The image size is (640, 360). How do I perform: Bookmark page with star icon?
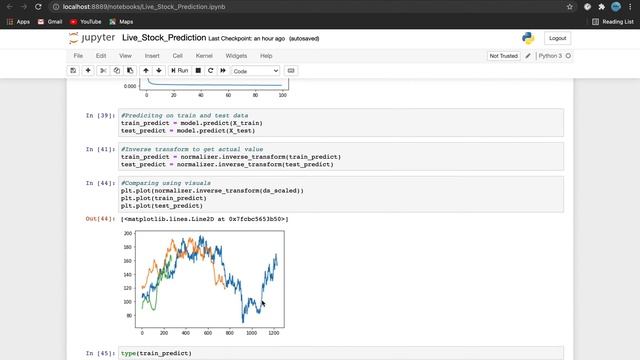[569, 7]
